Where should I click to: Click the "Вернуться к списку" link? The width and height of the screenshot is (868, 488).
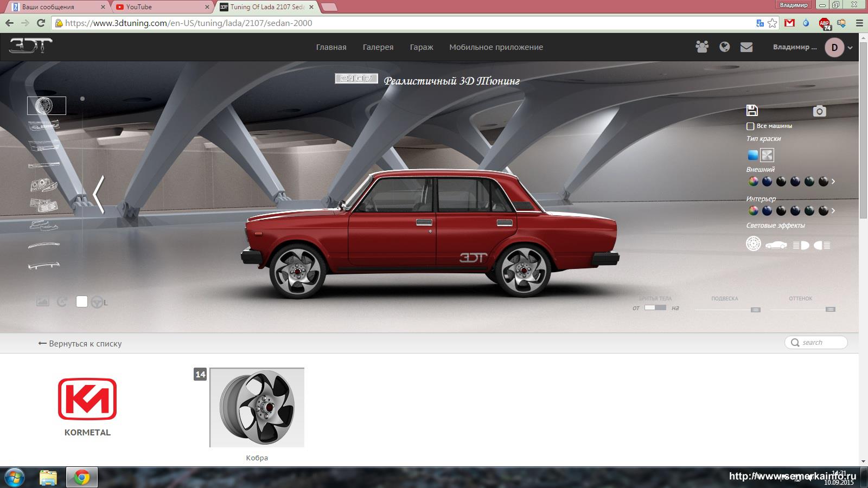pyautogui.click(x=80, y=344)
